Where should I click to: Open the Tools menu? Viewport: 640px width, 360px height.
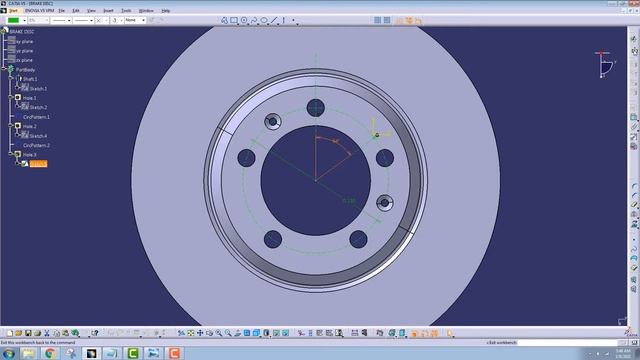click(x=126, y=11)
